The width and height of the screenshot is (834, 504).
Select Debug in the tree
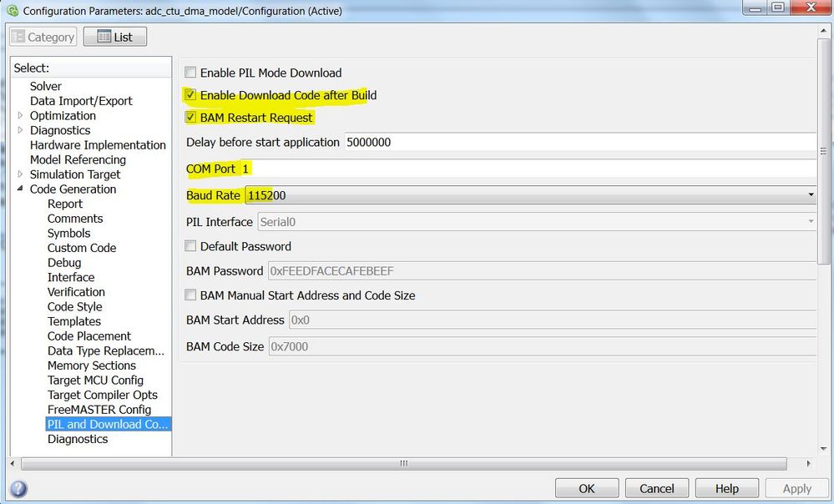[x=64, y=263]
